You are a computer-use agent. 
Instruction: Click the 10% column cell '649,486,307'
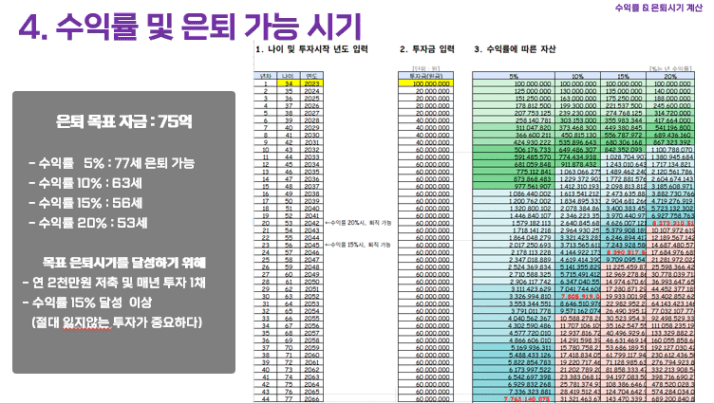coord(578,149)
